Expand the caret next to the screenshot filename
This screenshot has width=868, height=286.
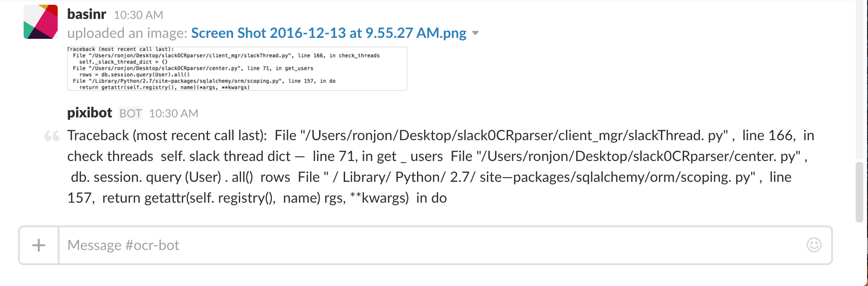pyautogui.click(x=476, y=33)
